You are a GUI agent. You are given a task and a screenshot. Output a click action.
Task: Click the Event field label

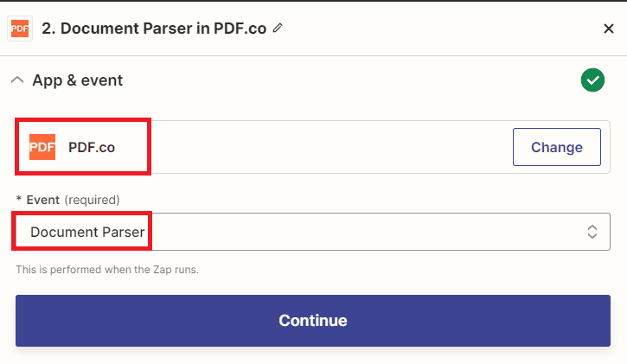(x=43, y=200)
